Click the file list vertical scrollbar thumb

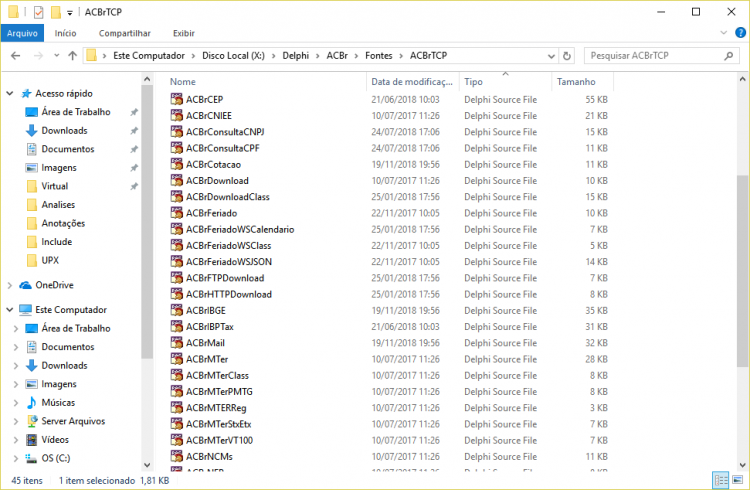[742, 270]
